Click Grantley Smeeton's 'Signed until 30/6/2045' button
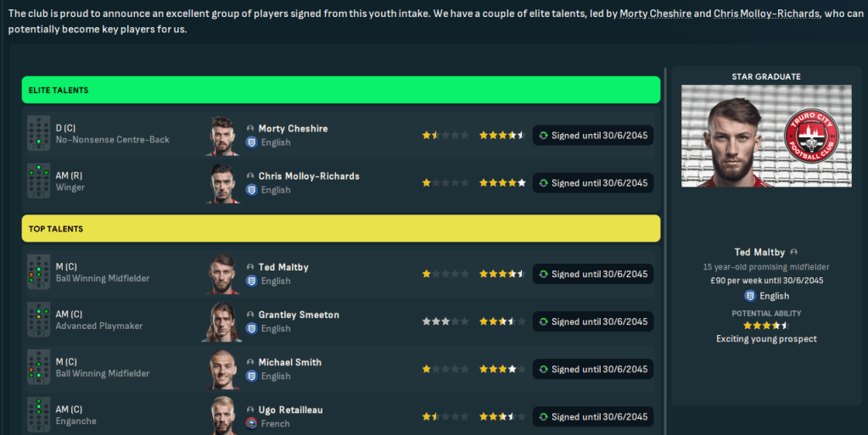Viewport: 868px width, 435px height. 593,321
